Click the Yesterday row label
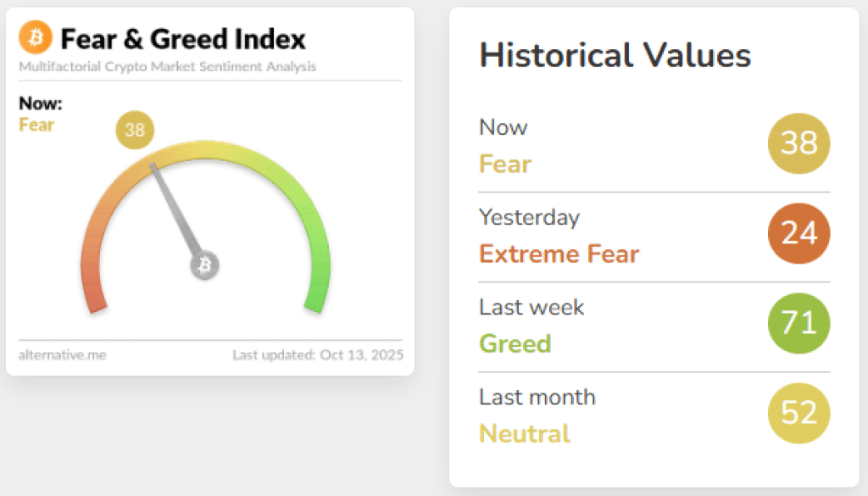Image resolution: width=868 pixels, height=496 pixels. point(529,217)
